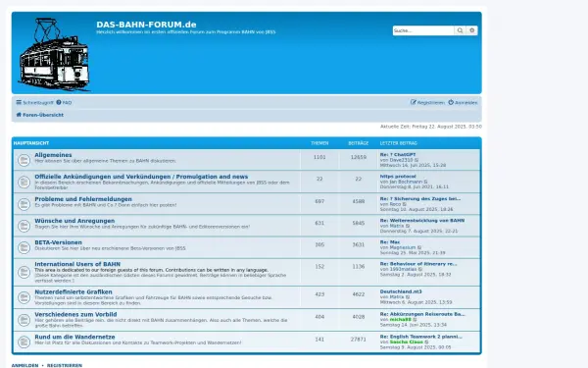Open last post 'Re: Mac'
Image resolution: width=588 pixels, height=368 pixels.
390,242
